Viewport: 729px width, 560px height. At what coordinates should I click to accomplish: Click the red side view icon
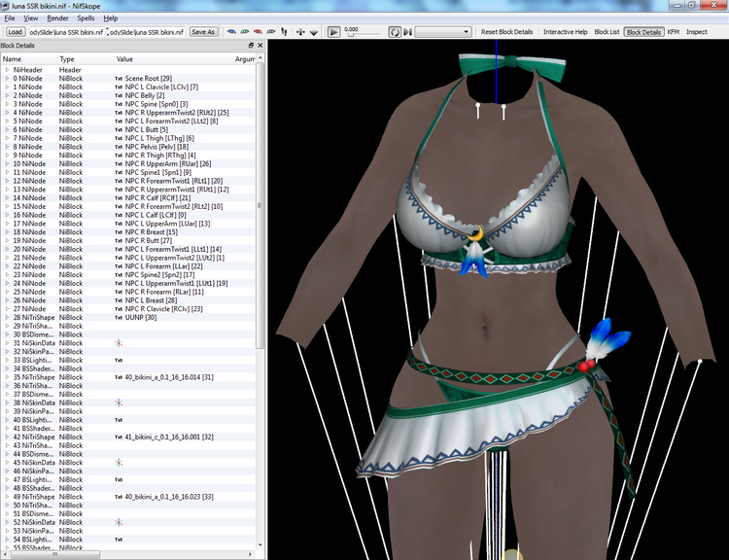pyautogui.click(x=258, y=32)
